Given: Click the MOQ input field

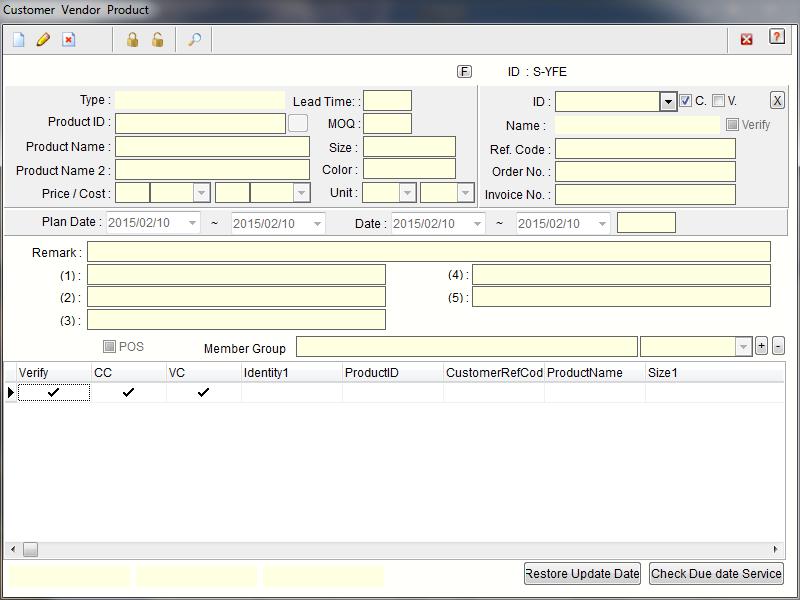Looking at the screenshot, I should click(387, 123).
